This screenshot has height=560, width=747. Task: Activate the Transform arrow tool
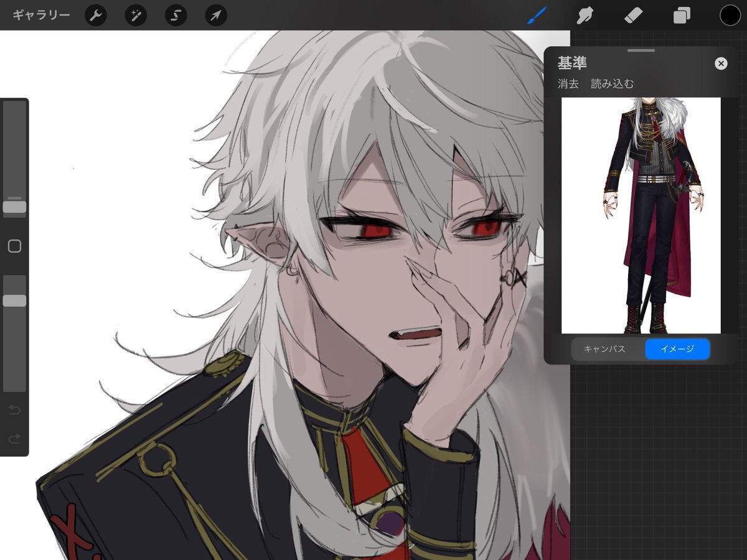[x=216, y=15]
